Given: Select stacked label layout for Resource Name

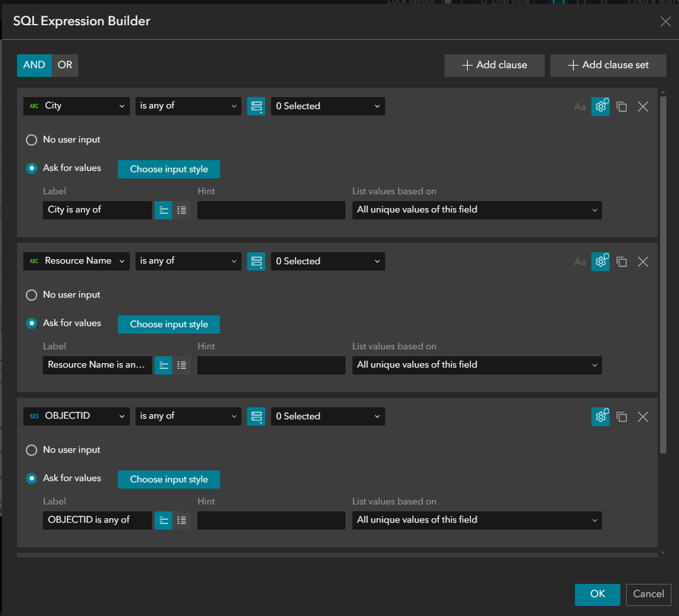Looking at the screenshot, I should 163,364.
